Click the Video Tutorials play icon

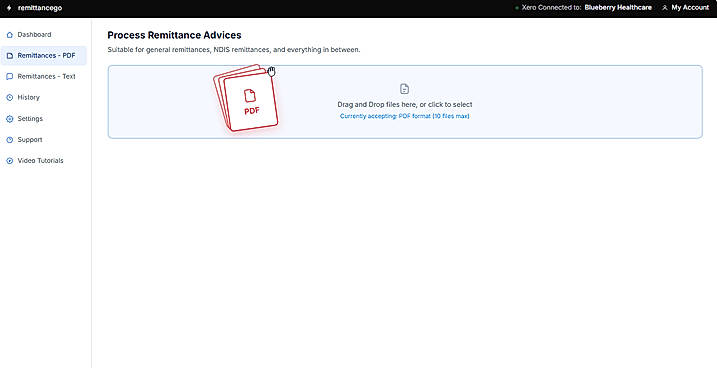click(10, 161)
